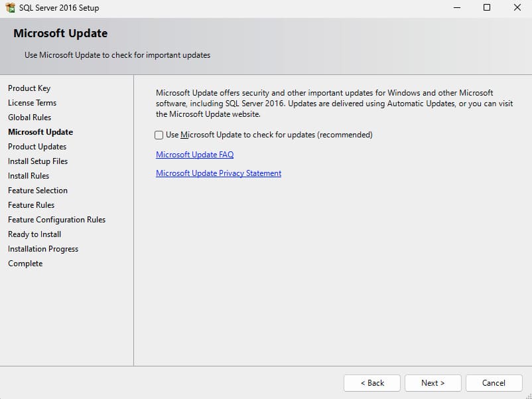Select Install Setup Files step
Image resolution: width=532 pixels, height=399 pixels.
38,161
